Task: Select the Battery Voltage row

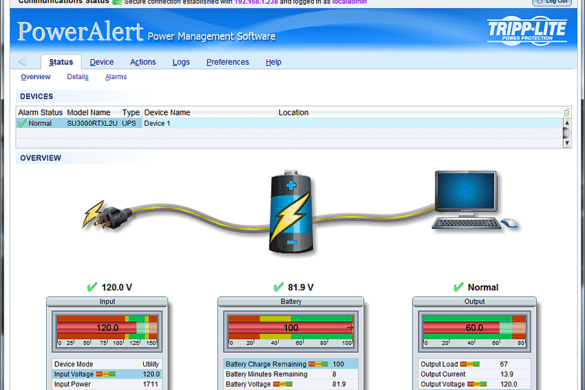Action: [x=291, y=384]
